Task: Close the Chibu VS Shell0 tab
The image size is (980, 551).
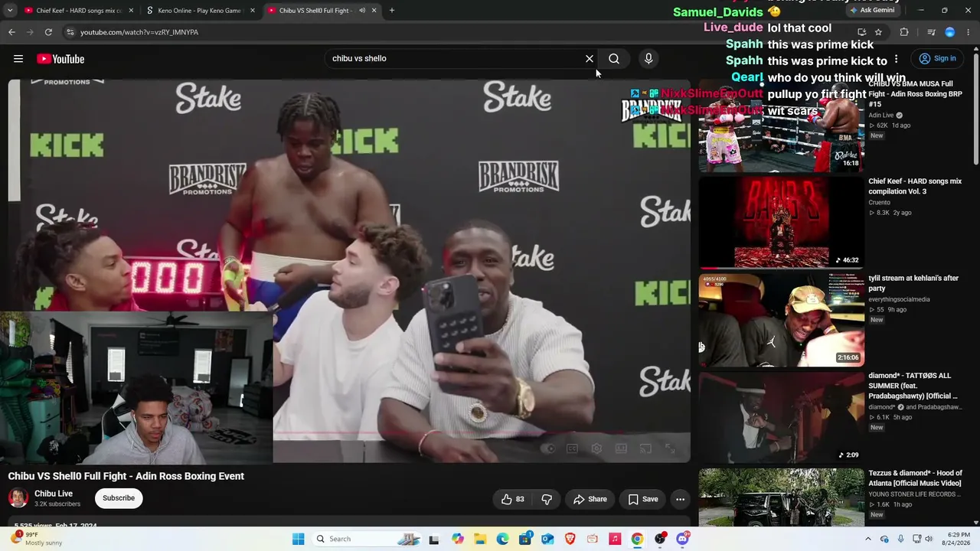Action: coord(374,11)
